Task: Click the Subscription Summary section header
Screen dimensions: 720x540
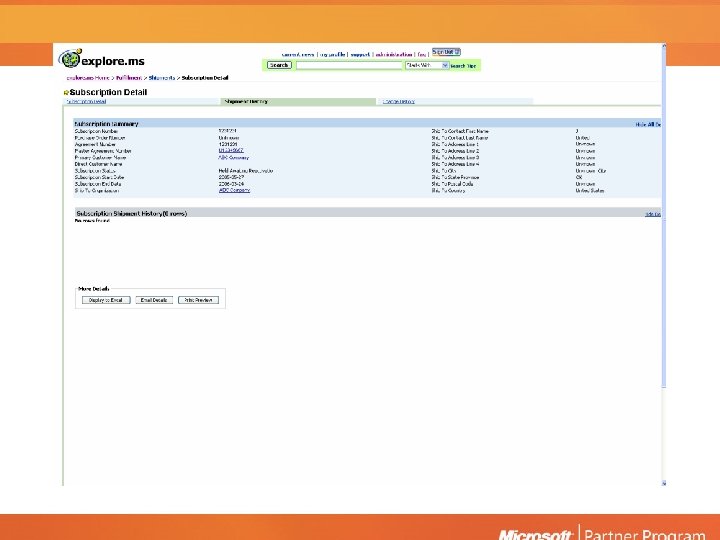Action: click(x=367, y=124)
